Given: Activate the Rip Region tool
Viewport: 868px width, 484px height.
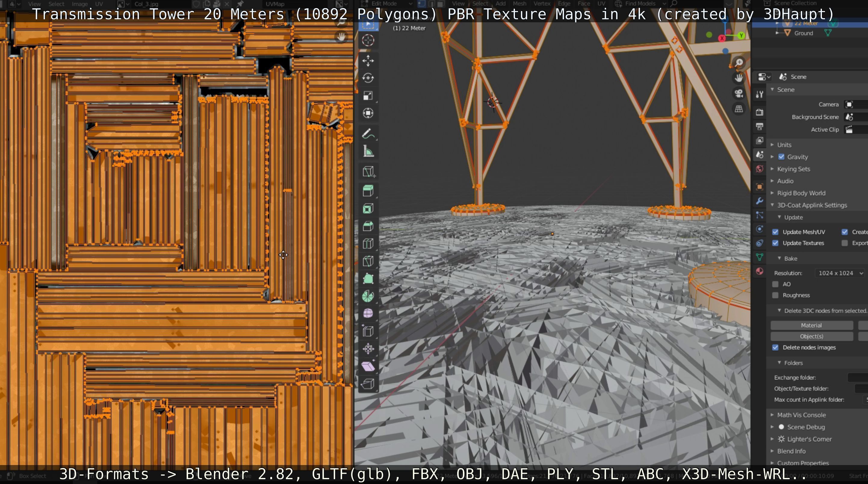Looking at the screenshot, I should tap(368, 384).
